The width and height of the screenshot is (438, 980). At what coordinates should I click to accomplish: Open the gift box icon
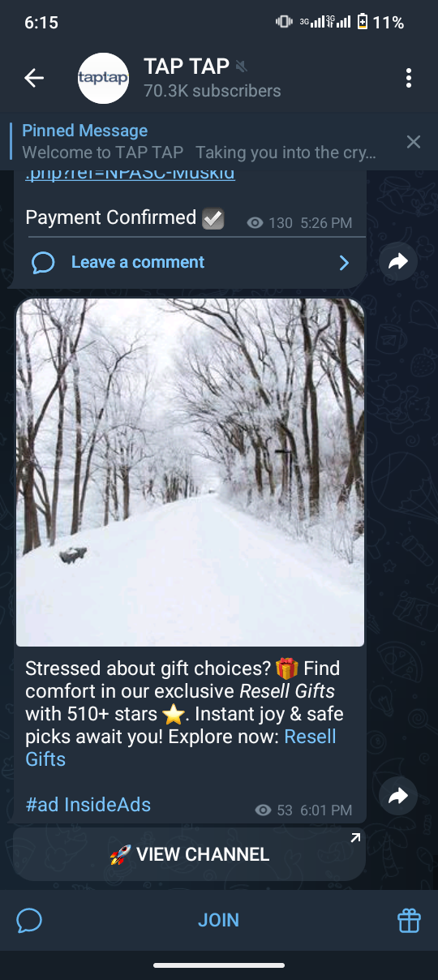coord(409,920)
